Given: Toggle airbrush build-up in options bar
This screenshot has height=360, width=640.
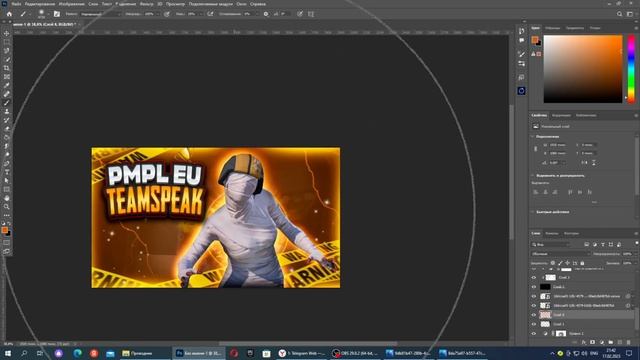Looking at the screenshot, I should click(x=210, y=14).
